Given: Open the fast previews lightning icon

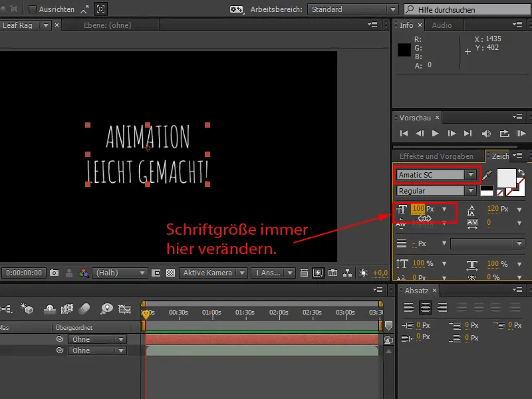Looking at the screenshot, I should point(319,273).
